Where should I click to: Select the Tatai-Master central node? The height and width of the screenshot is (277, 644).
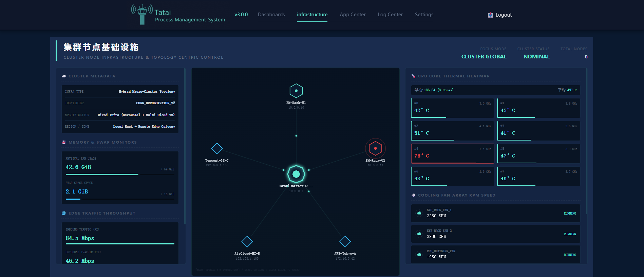tap(296, 174)
